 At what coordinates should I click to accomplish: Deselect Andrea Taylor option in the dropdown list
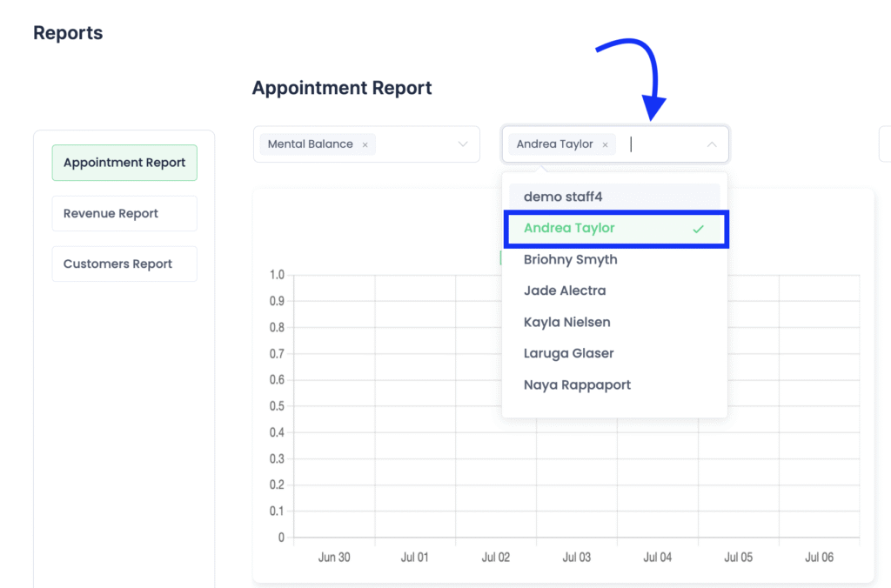click(x=569, y=229)
